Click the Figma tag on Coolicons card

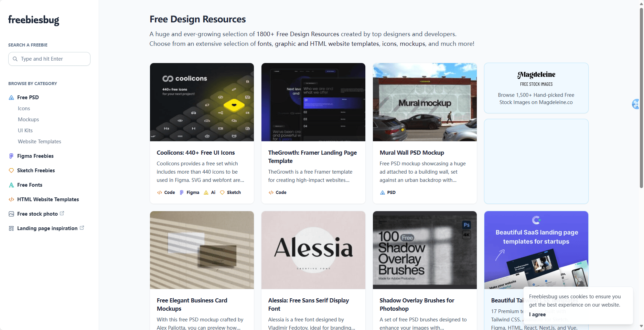pyautogui.click(x=190, y=193)
